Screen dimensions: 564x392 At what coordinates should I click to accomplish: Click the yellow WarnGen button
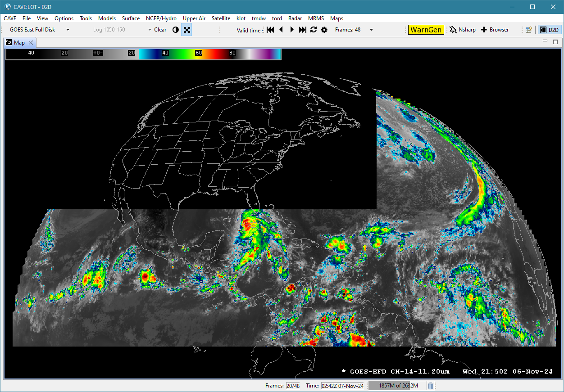(426, 30)
